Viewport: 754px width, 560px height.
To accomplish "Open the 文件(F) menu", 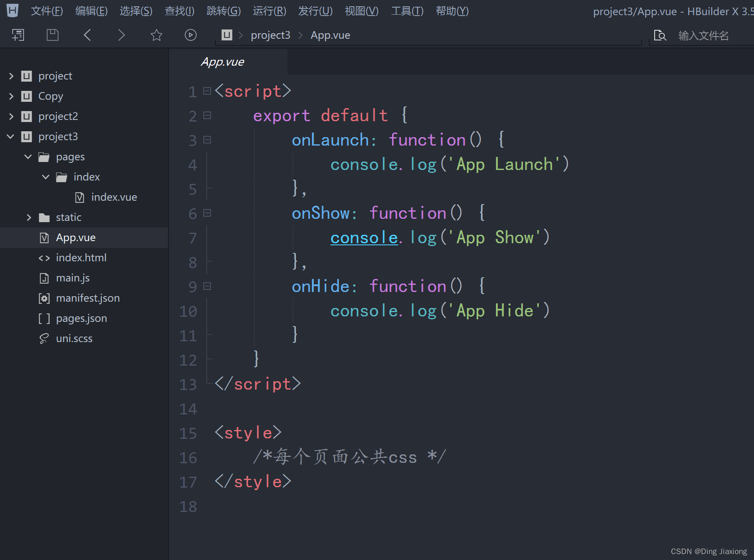I will pos(47,11).
